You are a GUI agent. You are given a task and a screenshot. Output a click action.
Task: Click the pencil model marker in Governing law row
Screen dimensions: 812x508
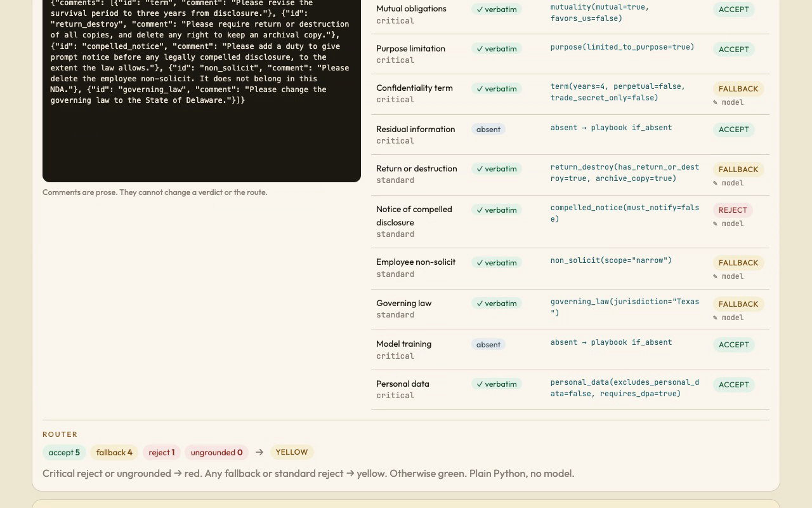point(728,317)
